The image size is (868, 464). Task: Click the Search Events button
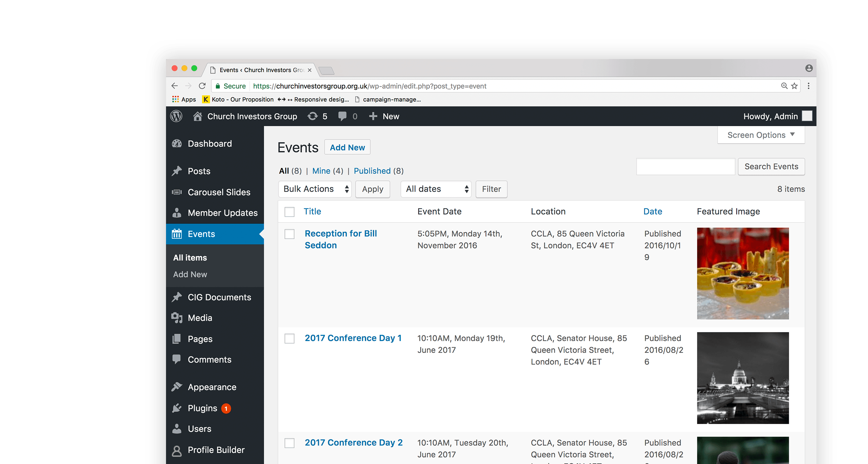(772, 167)
